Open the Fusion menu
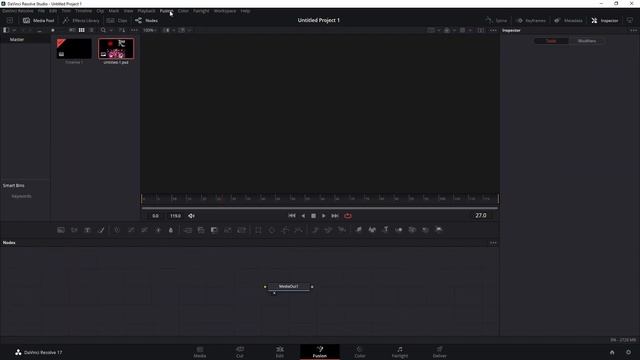 tap(167, 11)
